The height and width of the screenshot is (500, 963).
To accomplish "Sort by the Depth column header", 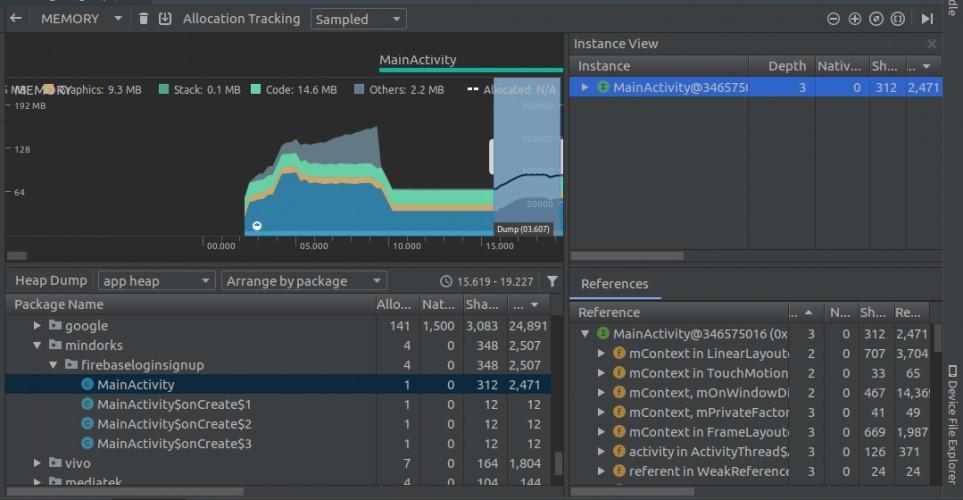I will coord(786,66).
